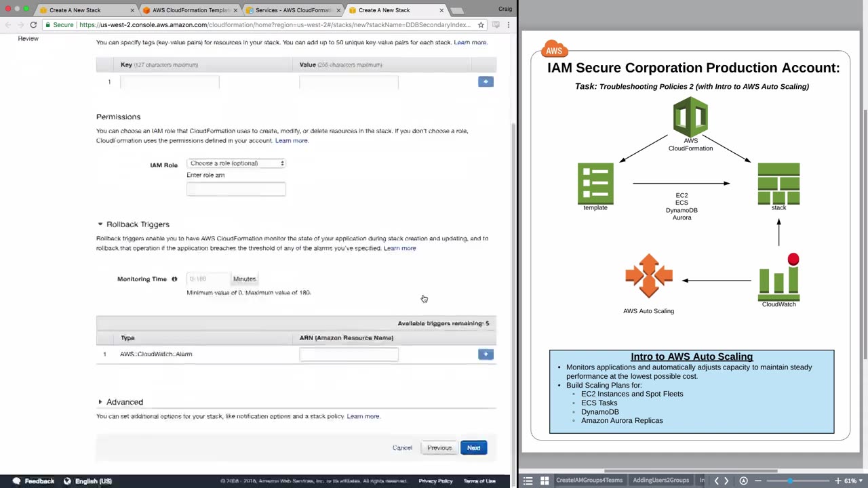Click the browser address bar URL

point(275,24)
